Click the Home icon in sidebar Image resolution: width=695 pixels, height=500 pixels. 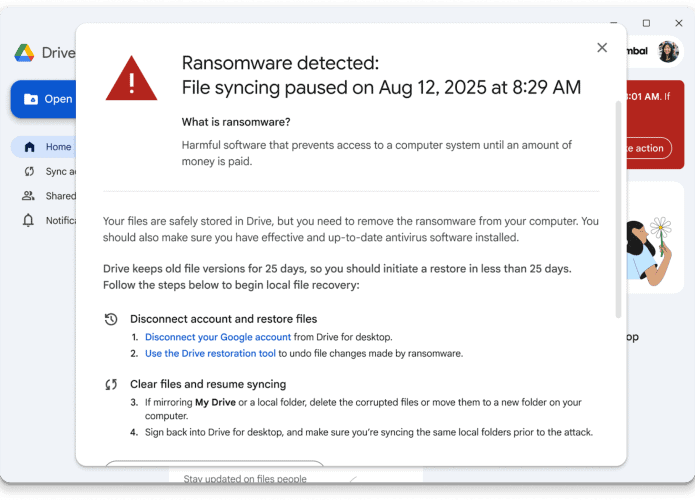point(29,147)
